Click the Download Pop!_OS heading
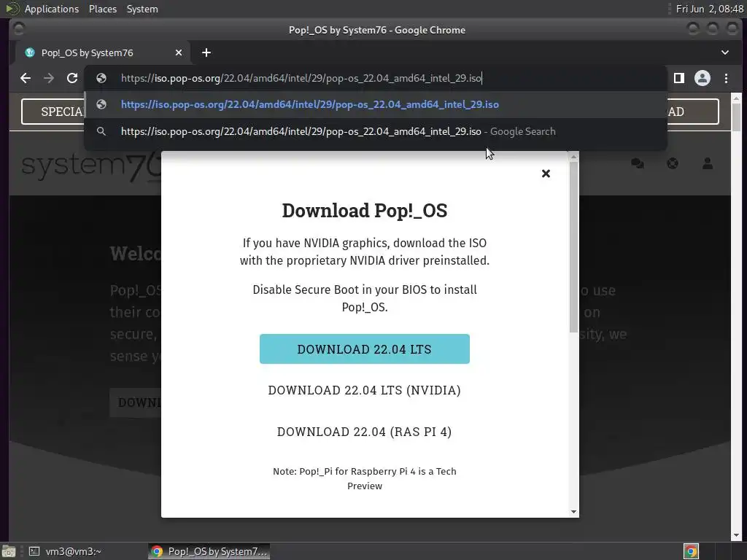747x560 pixels. (365, 211)
